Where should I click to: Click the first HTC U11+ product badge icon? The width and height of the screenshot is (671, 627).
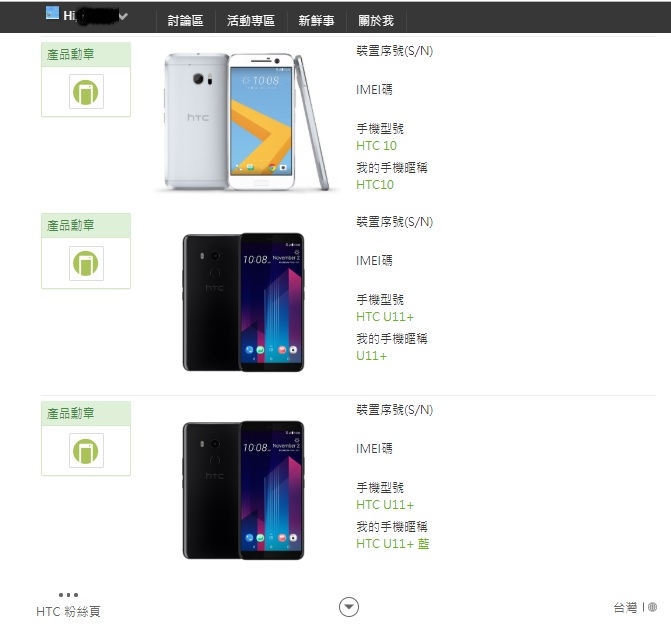click(x=86, y=263)
